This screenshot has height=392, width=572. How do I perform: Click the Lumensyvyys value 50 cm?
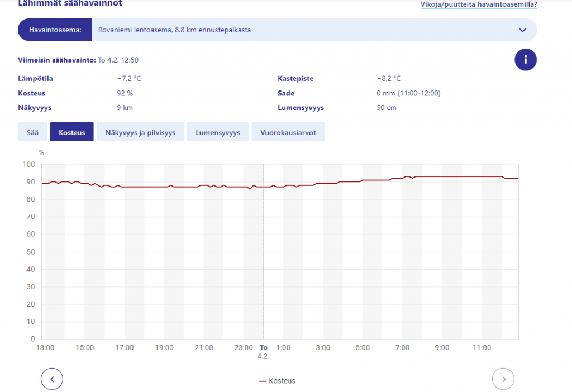(x=387, y=108)
